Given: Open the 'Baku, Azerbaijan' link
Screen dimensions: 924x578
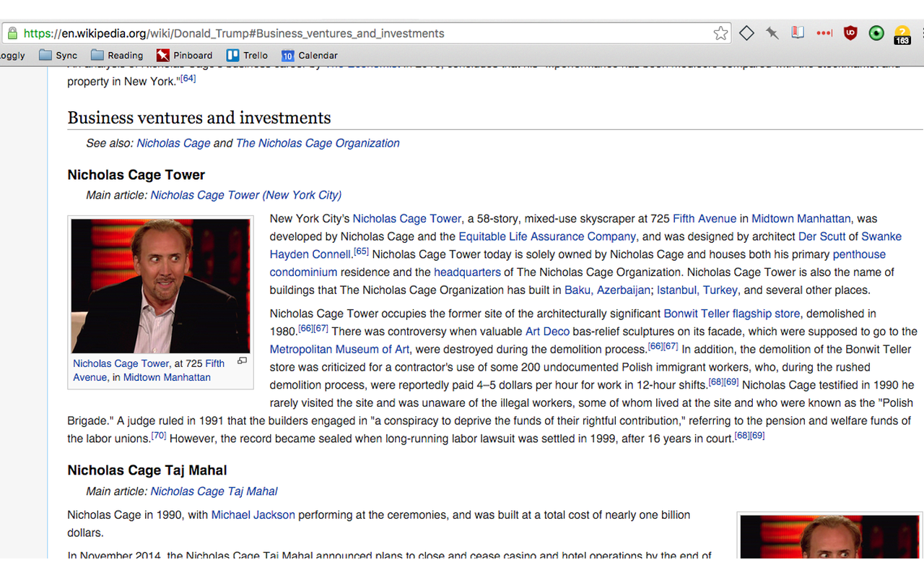Looking at the screenshot, I should 608,290.
